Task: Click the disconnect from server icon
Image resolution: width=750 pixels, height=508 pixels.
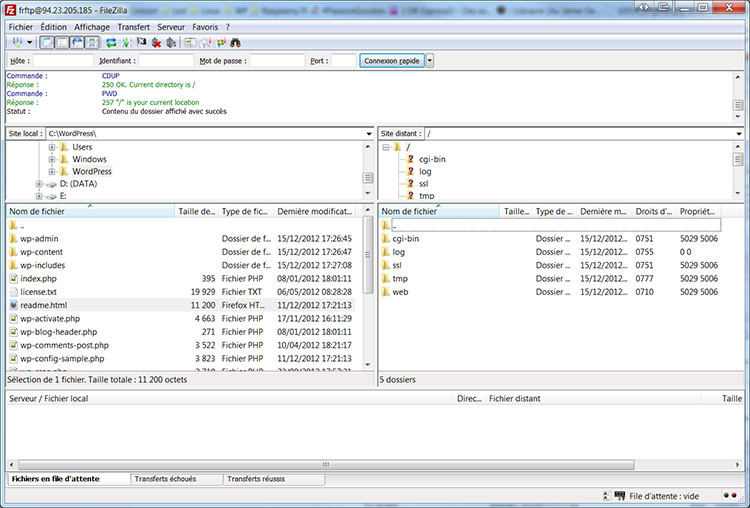Action: tap(156, 42)
